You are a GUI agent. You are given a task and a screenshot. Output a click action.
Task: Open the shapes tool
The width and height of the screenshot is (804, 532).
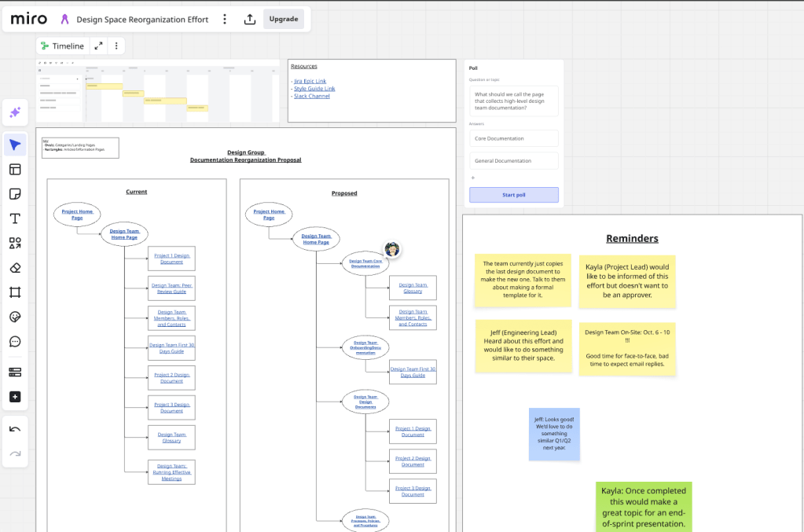click(x=15, y=243)
